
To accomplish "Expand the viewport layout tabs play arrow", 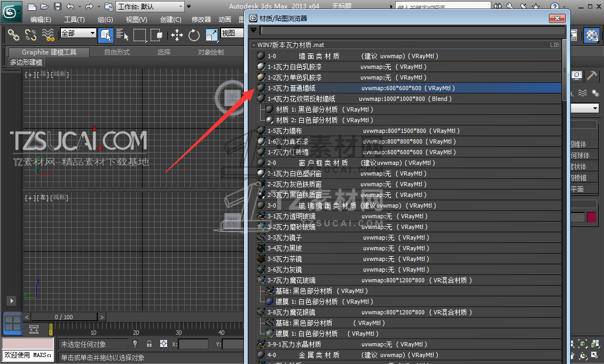I will (12, 301).
